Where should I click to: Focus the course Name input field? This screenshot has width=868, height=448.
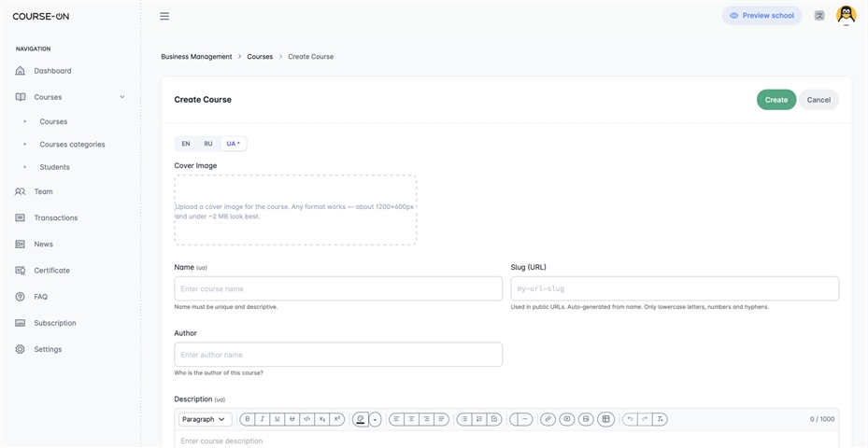(338, 288)
